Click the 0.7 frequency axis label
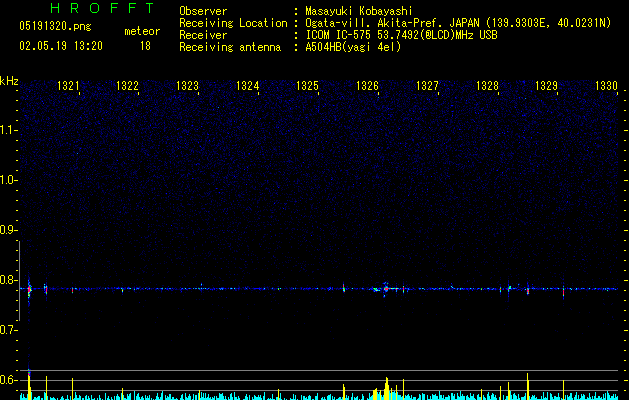The image size is (629, 400). point(8,330)
